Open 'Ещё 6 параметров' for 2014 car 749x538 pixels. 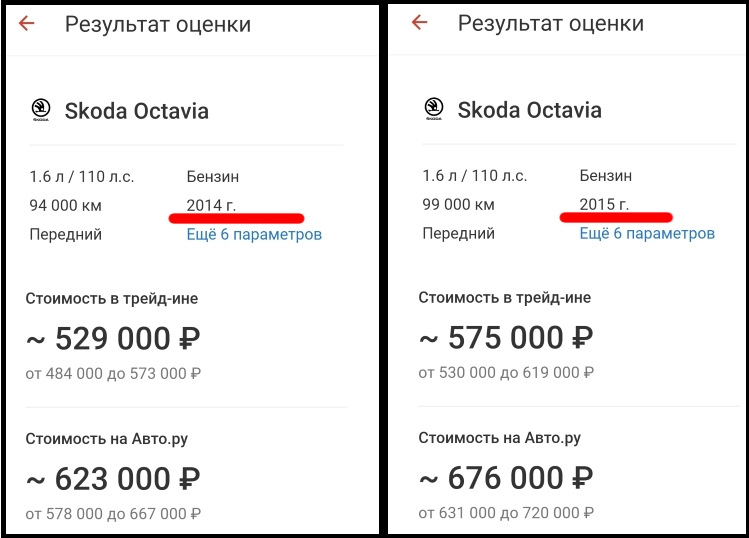coord(254,234)
